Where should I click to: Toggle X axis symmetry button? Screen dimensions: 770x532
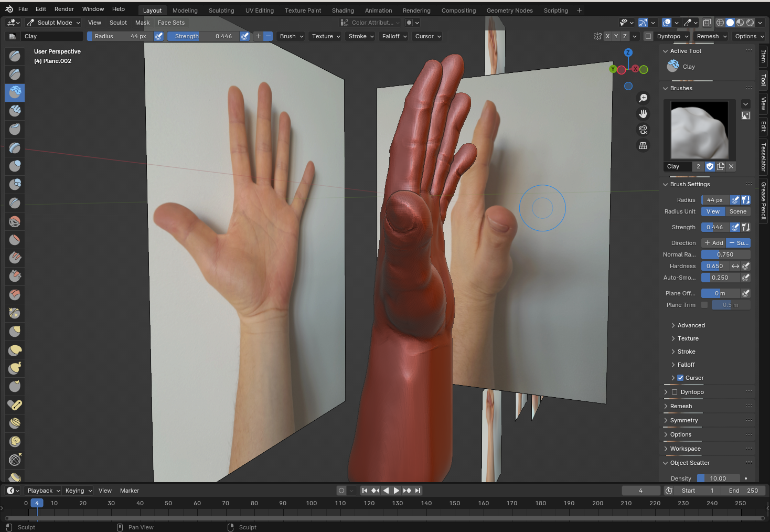[607, 36]
